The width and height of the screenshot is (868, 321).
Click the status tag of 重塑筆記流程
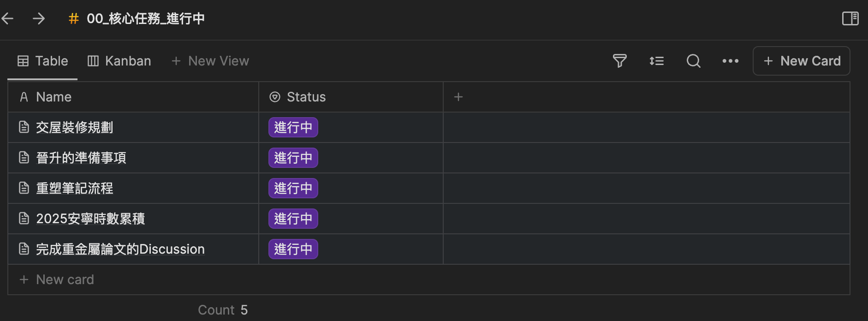pyautogui.click(x=293, y=188)
